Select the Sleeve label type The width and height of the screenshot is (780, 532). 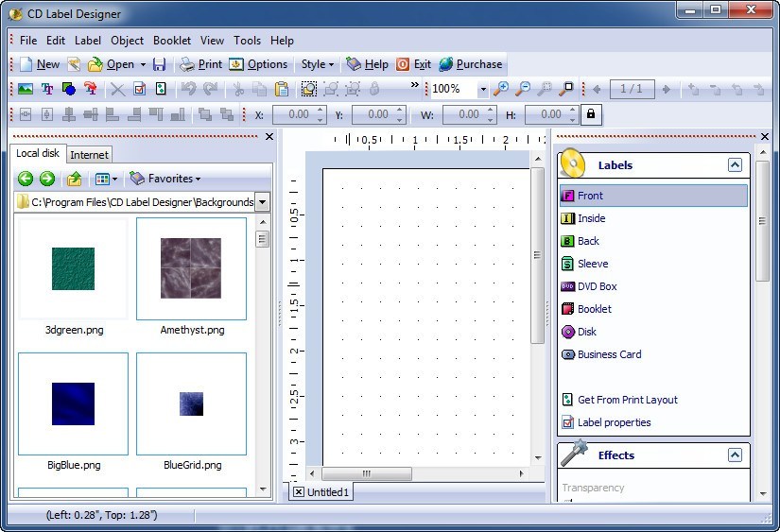[584, 264]
